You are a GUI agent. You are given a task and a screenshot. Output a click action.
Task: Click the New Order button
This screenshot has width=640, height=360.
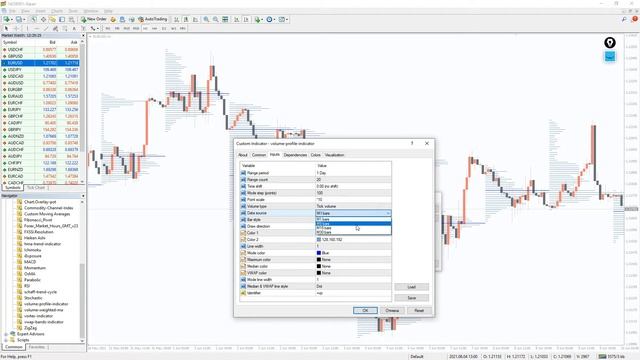pyautogui.click(x=93, y=19)
